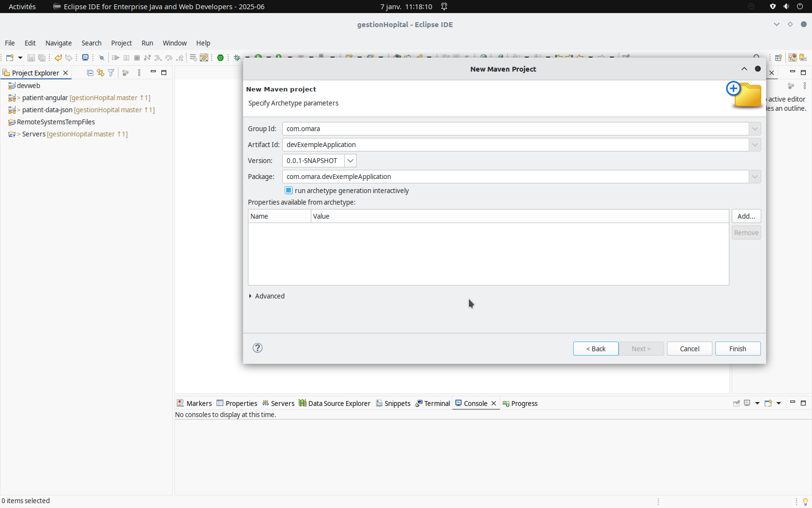This screenshot has width=812, height=508.
Task: Toggle run archetype generation interactively checkbox
Action: point(289,191)
